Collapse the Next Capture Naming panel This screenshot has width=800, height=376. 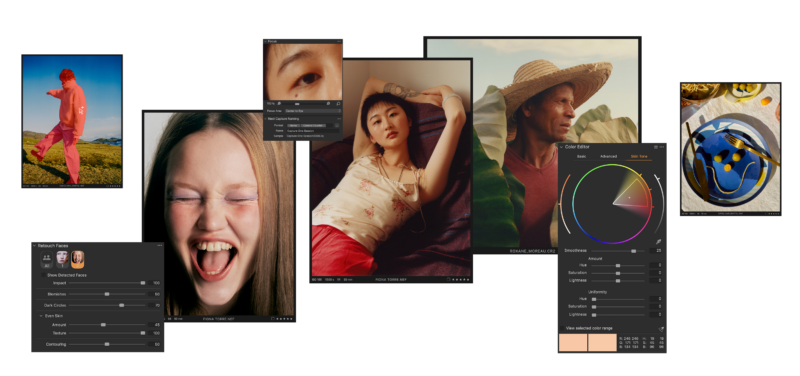pos(266,118)
